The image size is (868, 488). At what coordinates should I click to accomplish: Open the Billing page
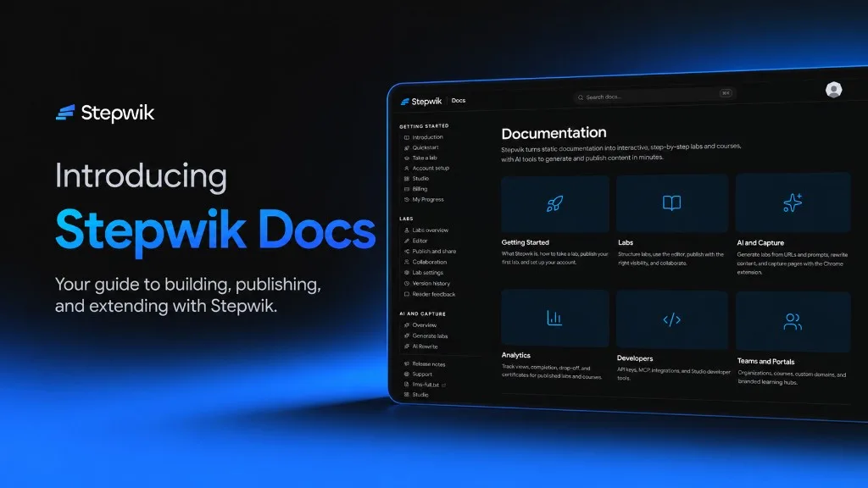[x=420, y=189]
